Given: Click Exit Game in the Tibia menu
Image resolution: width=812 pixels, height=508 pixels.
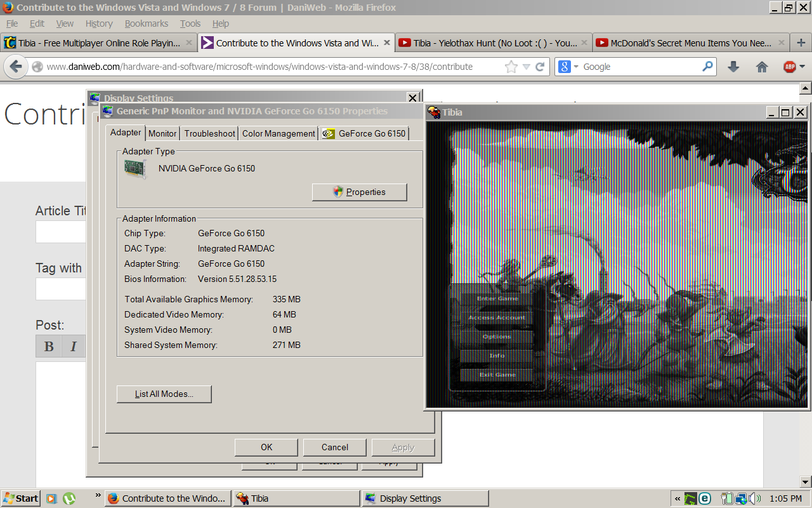Looking at the screenshot, I should tap(497, 375).
